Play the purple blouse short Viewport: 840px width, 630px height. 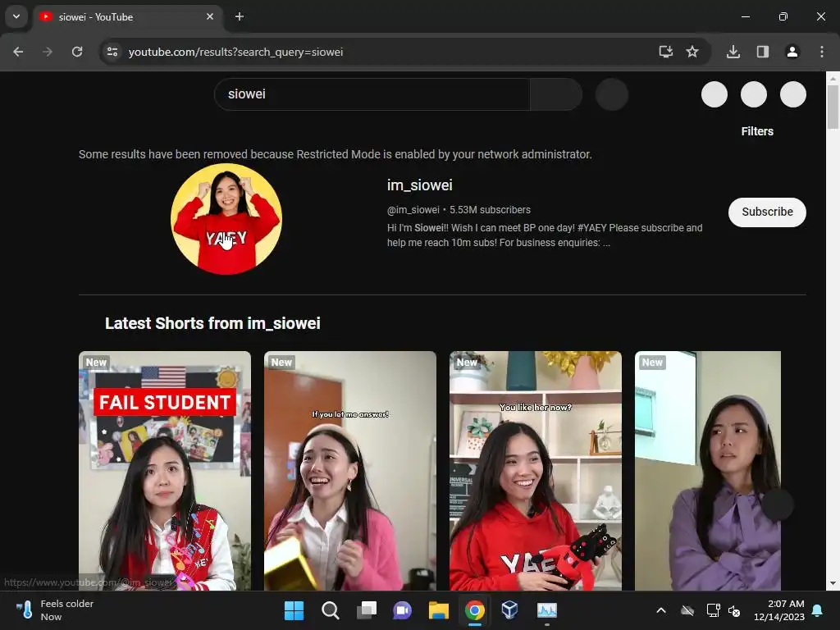[708, 471]
